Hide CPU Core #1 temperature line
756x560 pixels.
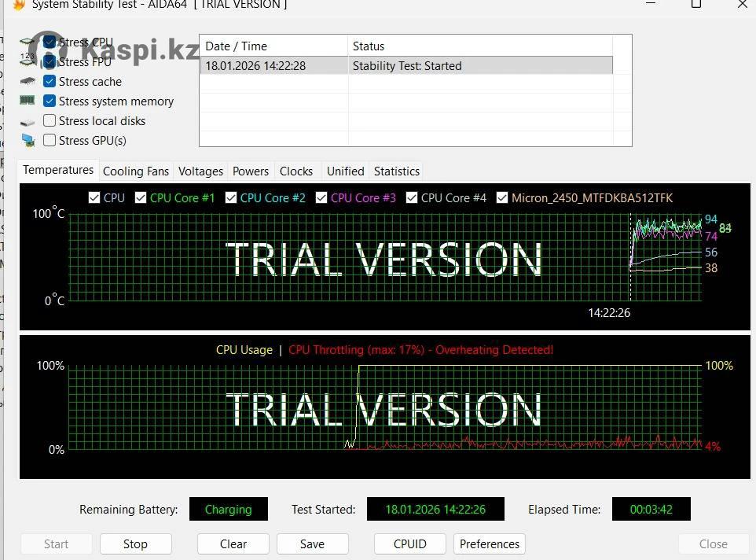coord(141,198)
